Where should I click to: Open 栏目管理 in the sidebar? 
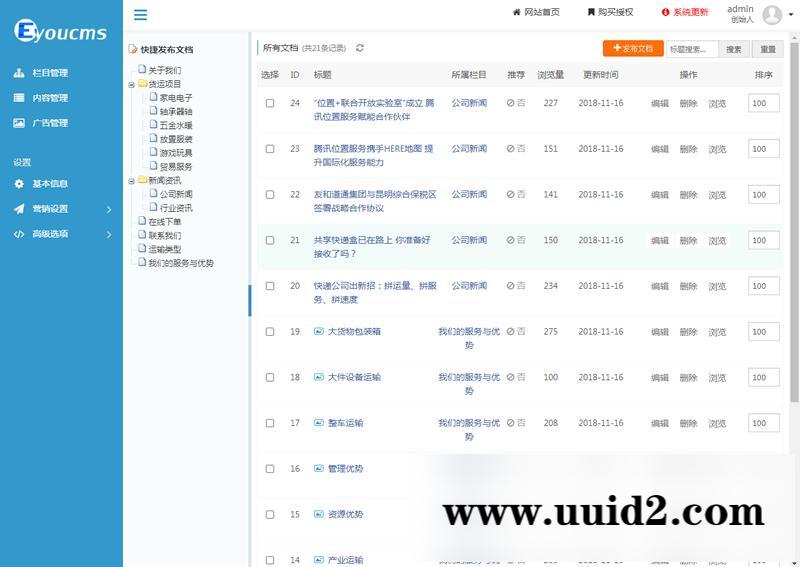(x=41, y=73)
